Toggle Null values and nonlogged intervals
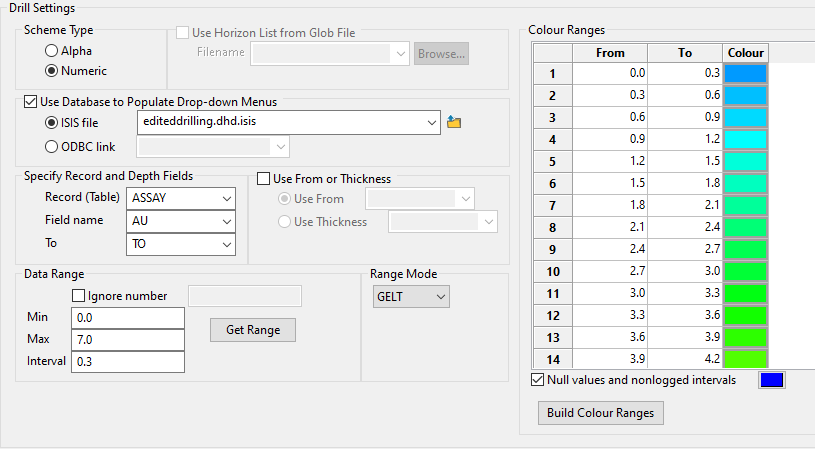 [539, 380]
